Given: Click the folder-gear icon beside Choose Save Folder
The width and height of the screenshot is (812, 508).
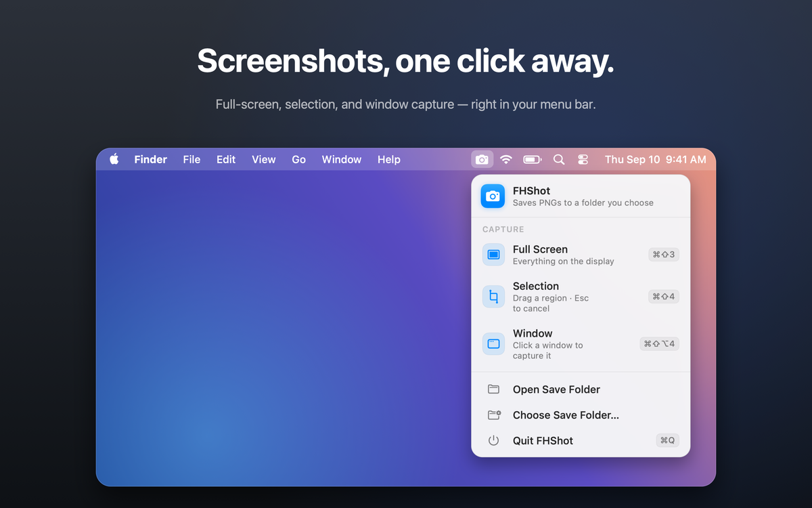Looking at the screenshot, I should (x=494, y=415).
